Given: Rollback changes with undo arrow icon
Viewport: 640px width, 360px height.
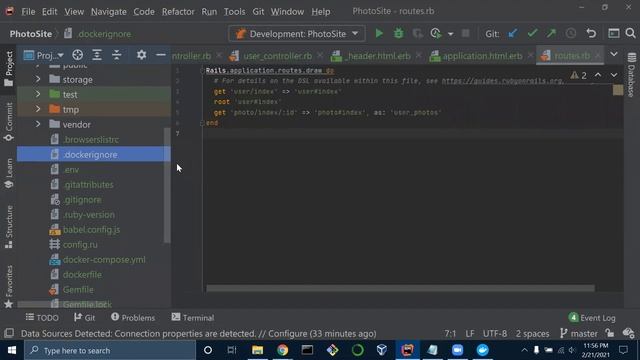Looking at the screenshot, I should 591,33.
